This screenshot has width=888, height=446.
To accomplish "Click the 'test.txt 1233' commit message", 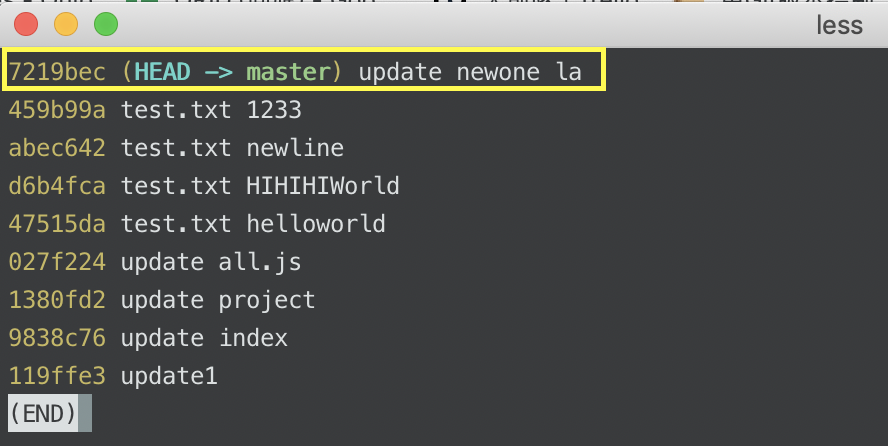I will tap(211, 110).
